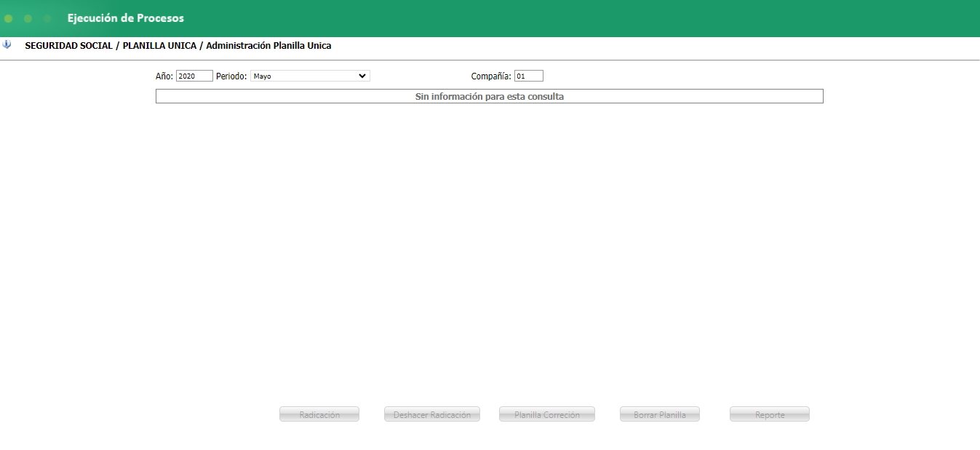Open the Periodo dropdown showing Mayo

[310, 76]
